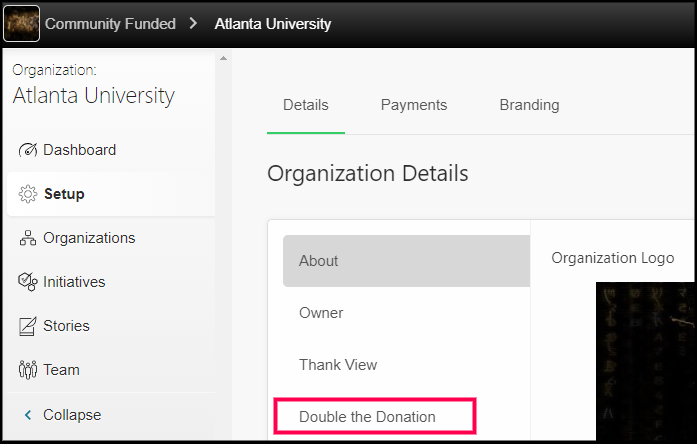Click the Team people icon
697x444 pixels.
28,370
